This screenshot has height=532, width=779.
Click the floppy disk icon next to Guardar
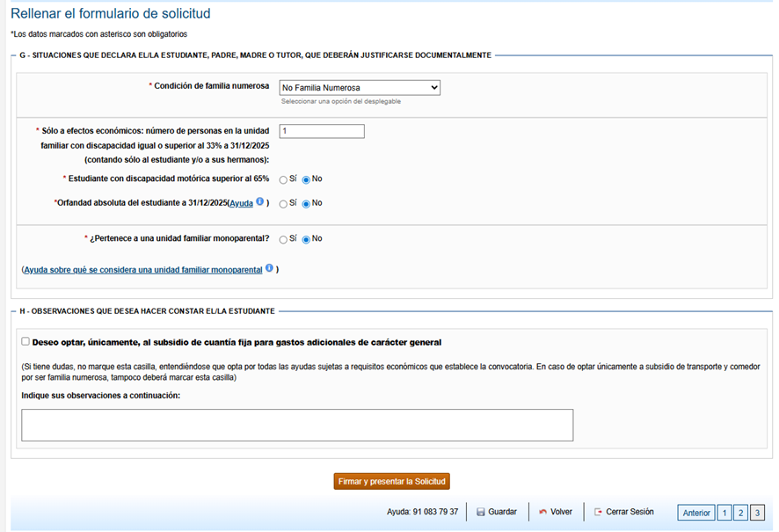tap(480, 512)
